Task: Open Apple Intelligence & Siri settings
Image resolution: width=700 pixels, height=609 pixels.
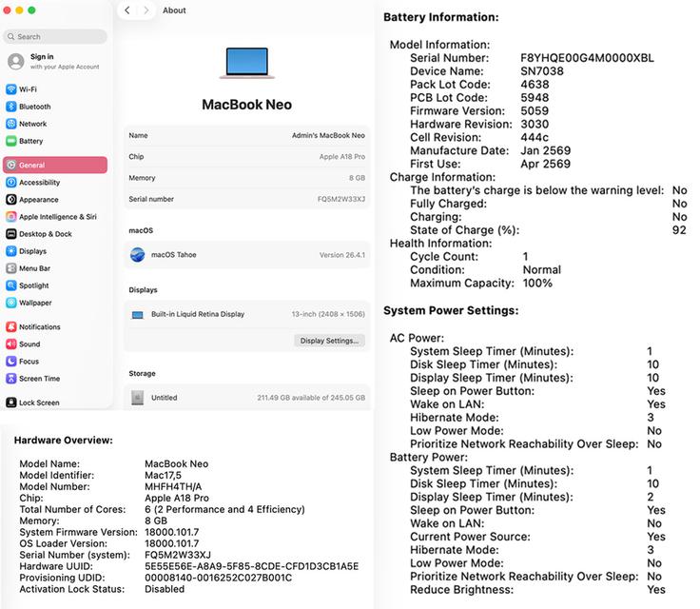Action: click(51, 217)
